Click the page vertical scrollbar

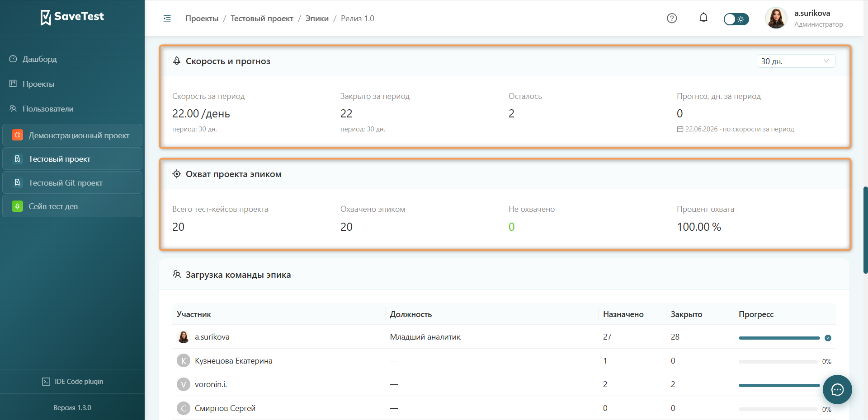coord(865,229)
